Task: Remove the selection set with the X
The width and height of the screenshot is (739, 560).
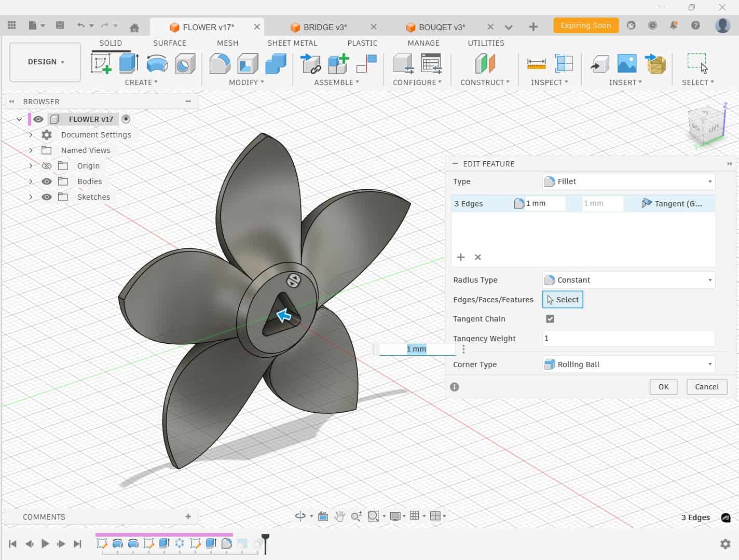Action: coord(478,257)
